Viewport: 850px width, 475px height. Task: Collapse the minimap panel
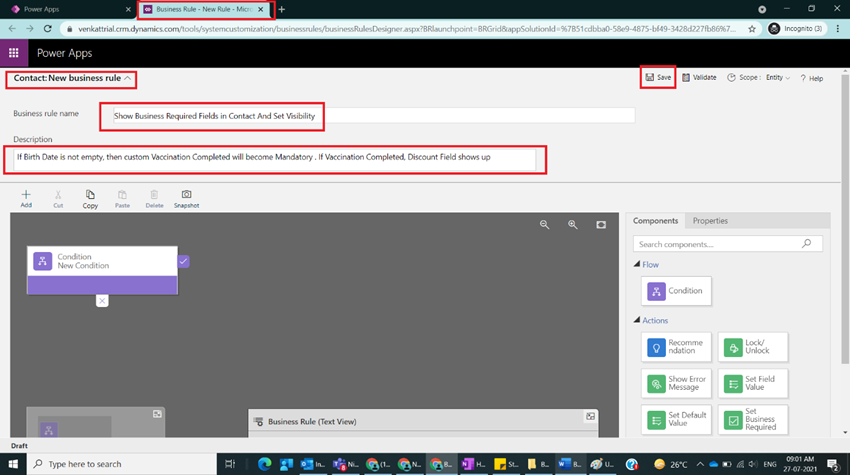157,414
